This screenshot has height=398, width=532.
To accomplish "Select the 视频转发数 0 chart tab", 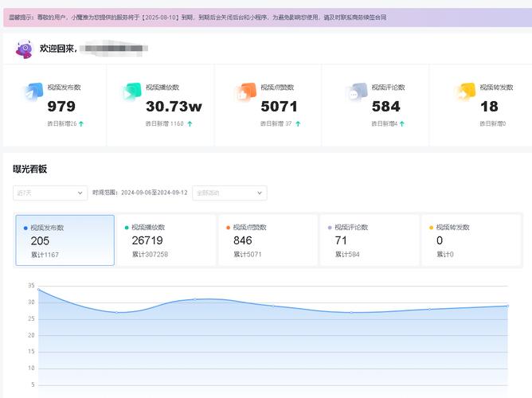I will [x=471, y=240].
